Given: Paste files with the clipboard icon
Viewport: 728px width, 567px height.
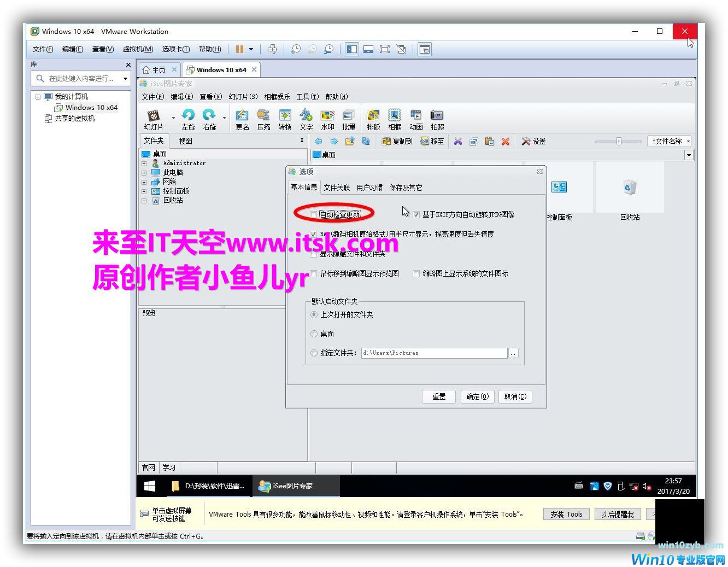Looking at the screenshot, I should tap(490, 141).
